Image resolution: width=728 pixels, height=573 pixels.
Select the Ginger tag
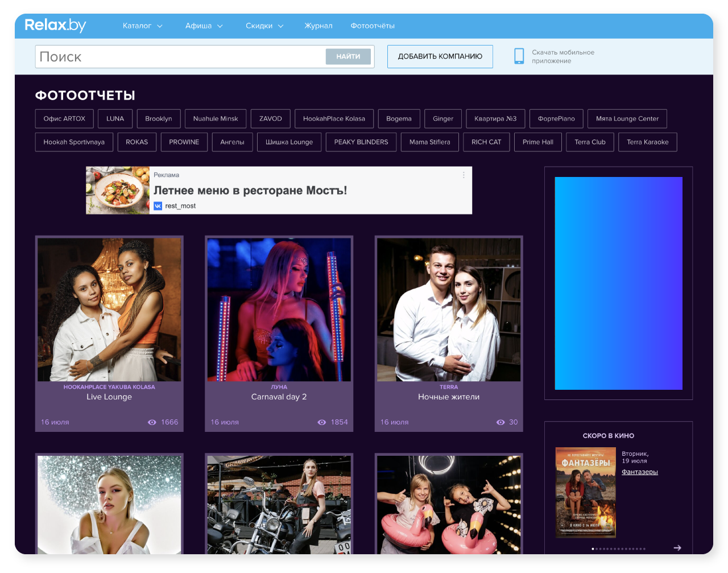pos(443,118)
